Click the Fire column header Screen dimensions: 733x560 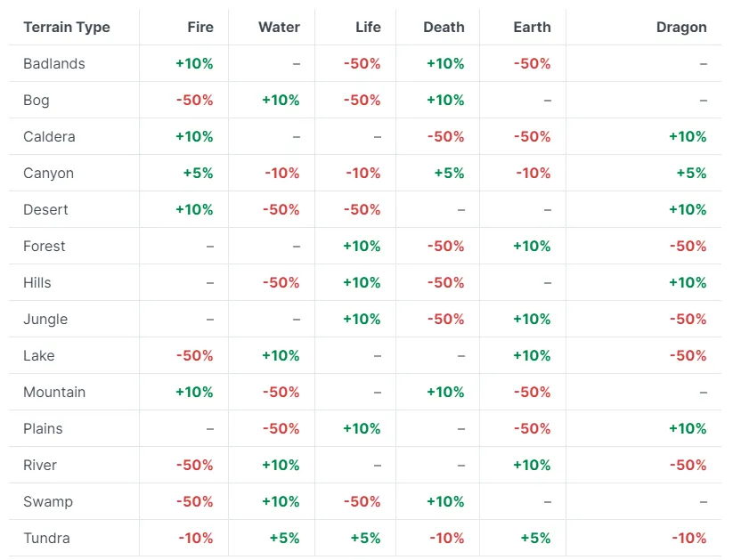click(200, 27)
